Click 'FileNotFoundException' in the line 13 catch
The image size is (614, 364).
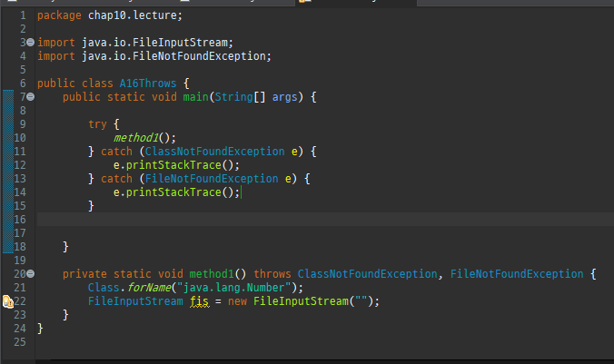[x=212, y=179]
